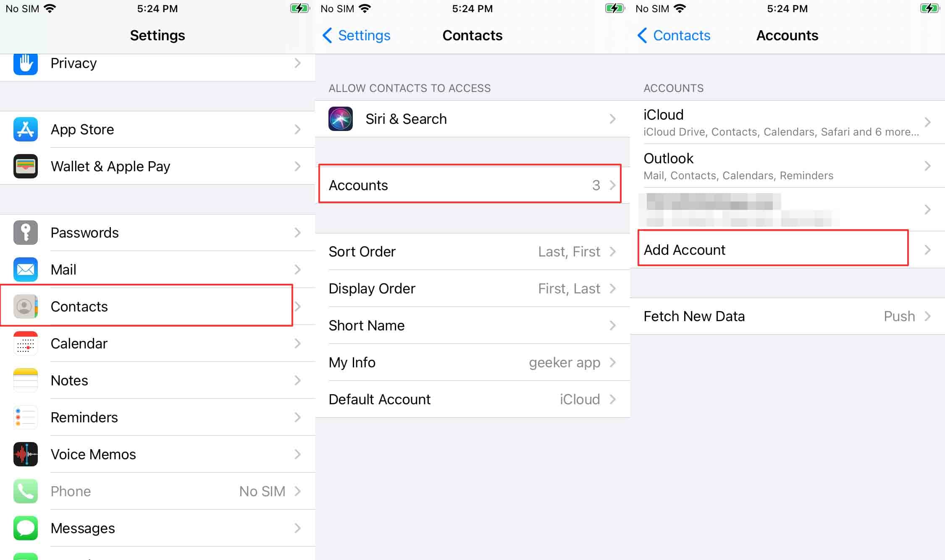Tap the App Store icon
Viewport: 945px width, 560px height.
(x=26, y=129)
